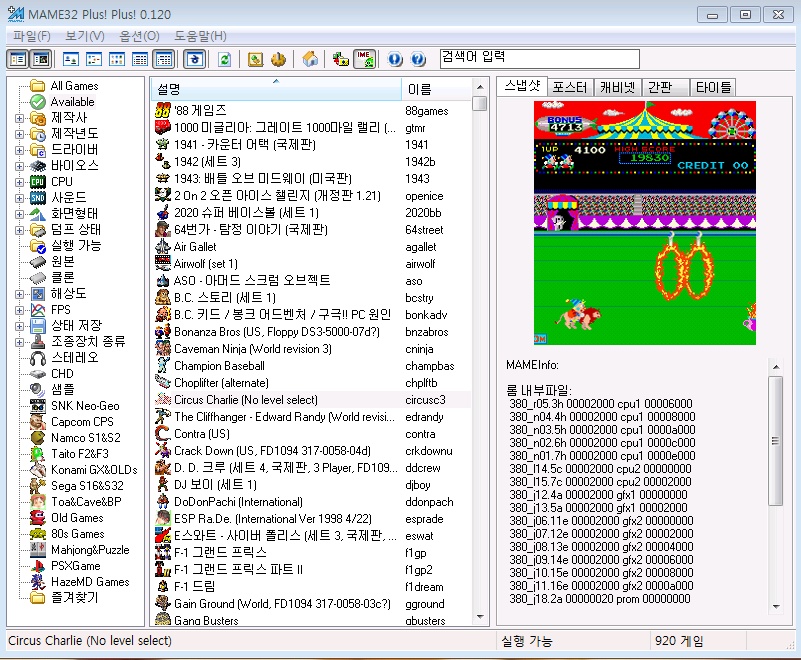The height and width of the screenshot is (660, 801).
Task: Open About via exclamation icon
Action: coord(394,59)
